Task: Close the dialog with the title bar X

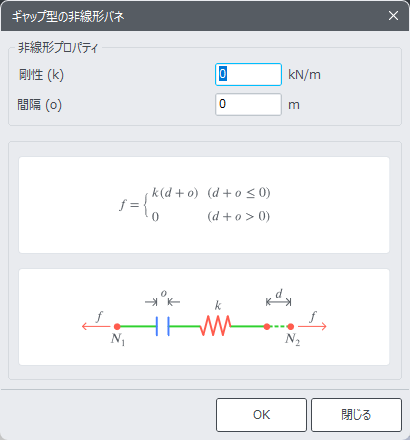Action: coord(393,16)
